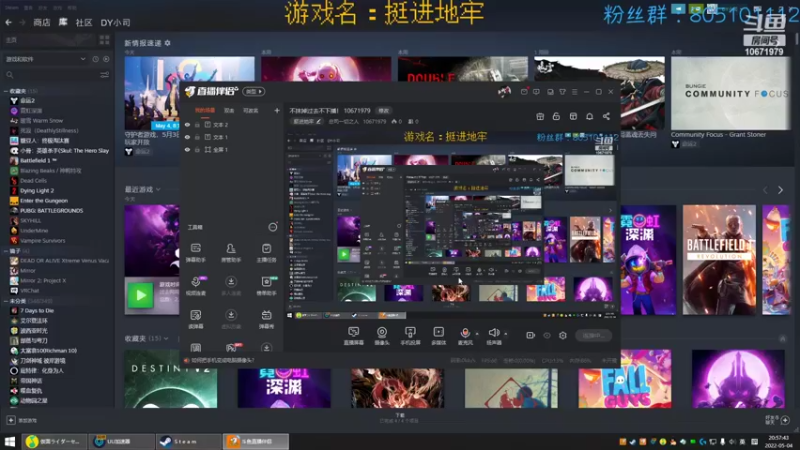The width and height of the screenshot is (800, 450).
Task: Click the green play button on recent game
Action: [x=140, y=295]
